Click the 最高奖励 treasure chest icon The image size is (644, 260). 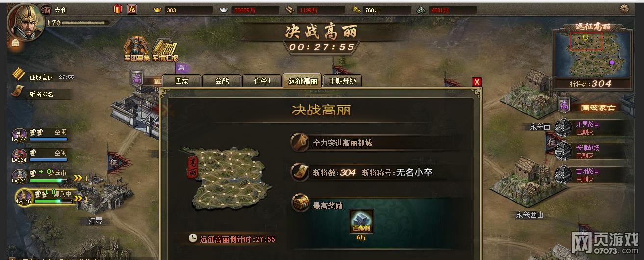(300, 203)
